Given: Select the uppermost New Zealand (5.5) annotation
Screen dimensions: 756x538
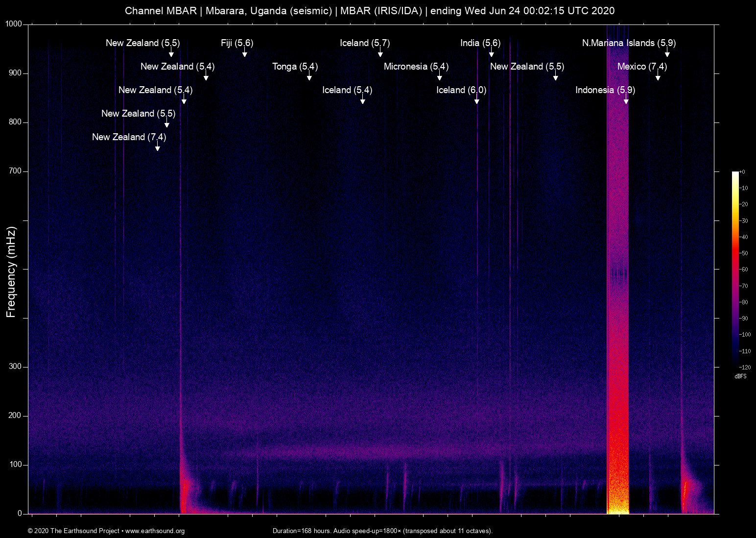Looking at the screenshot, I should click(142, 43).
